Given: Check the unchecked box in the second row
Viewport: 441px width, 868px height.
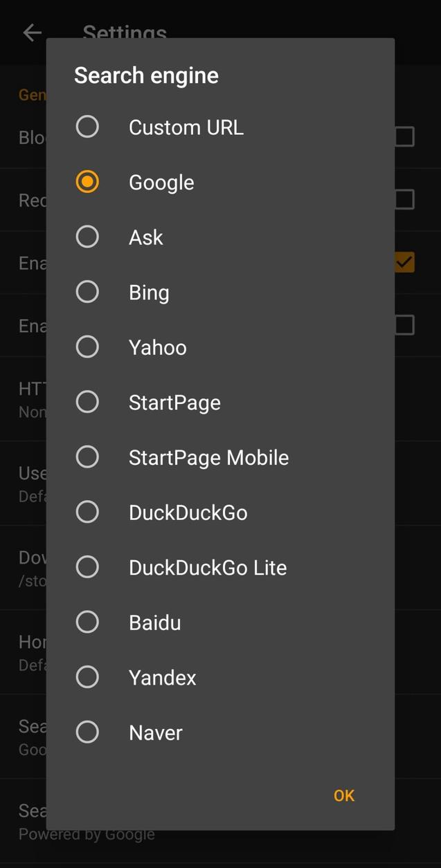Looking at the screenshot, I should tap(404, 199).
